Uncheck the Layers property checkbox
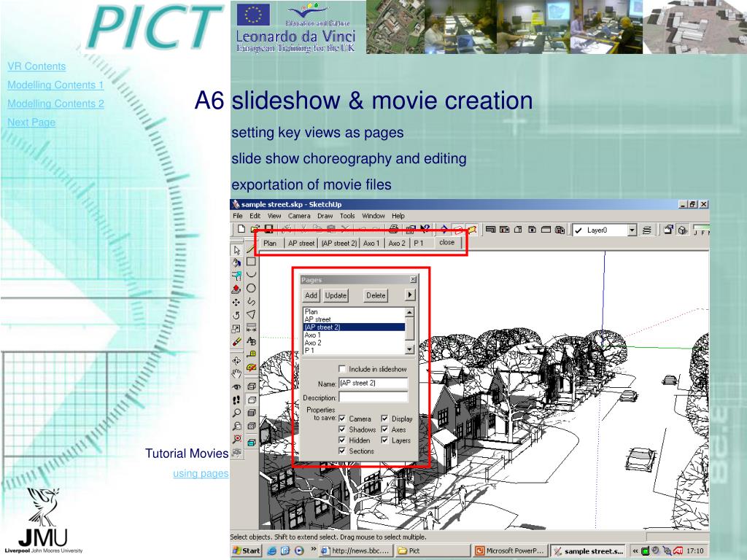Image resolution: width=747 pixels, height=560 pixels. coord(384,440)
